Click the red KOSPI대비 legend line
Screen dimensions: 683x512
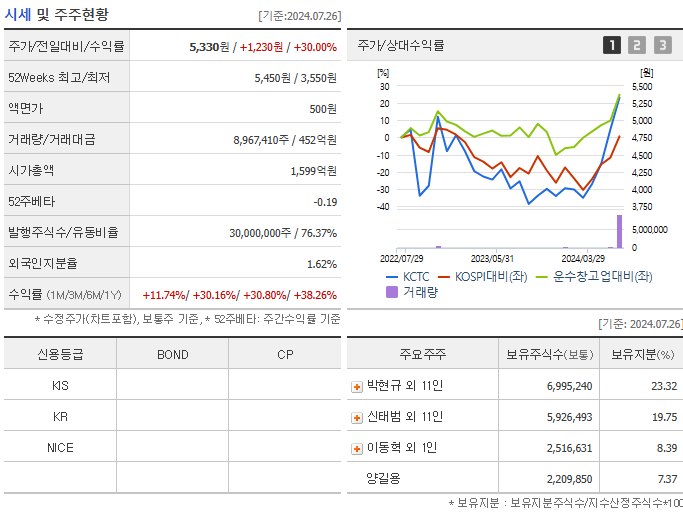443,277
